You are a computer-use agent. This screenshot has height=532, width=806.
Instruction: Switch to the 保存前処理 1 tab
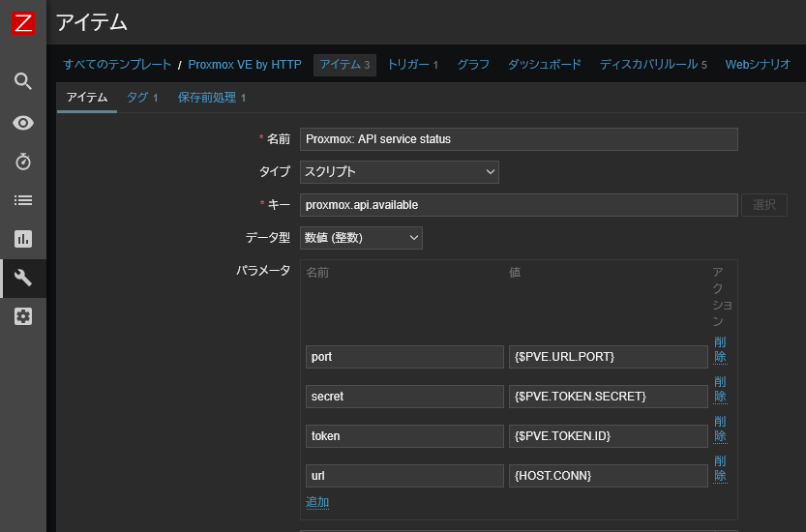[212, 98]
